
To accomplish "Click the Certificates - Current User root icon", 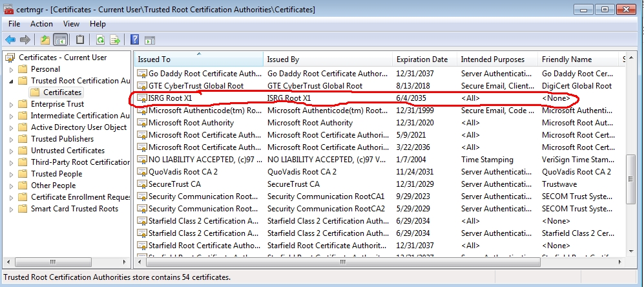I will [x=10, y=58].
